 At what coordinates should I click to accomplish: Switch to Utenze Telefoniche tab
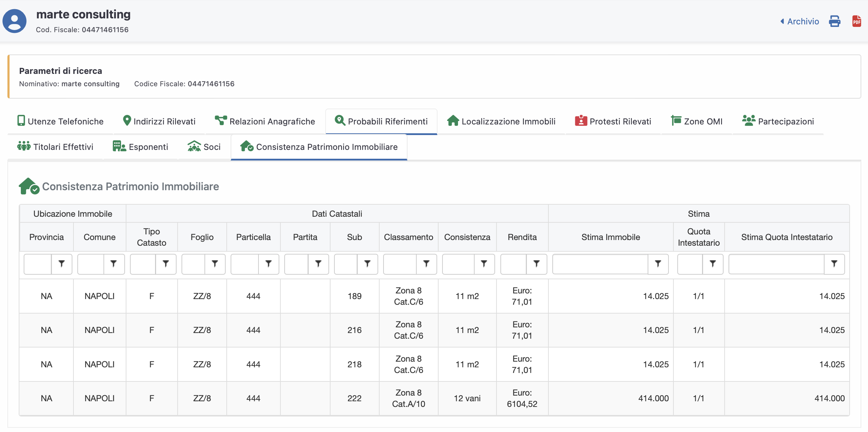tap(60, 121)
